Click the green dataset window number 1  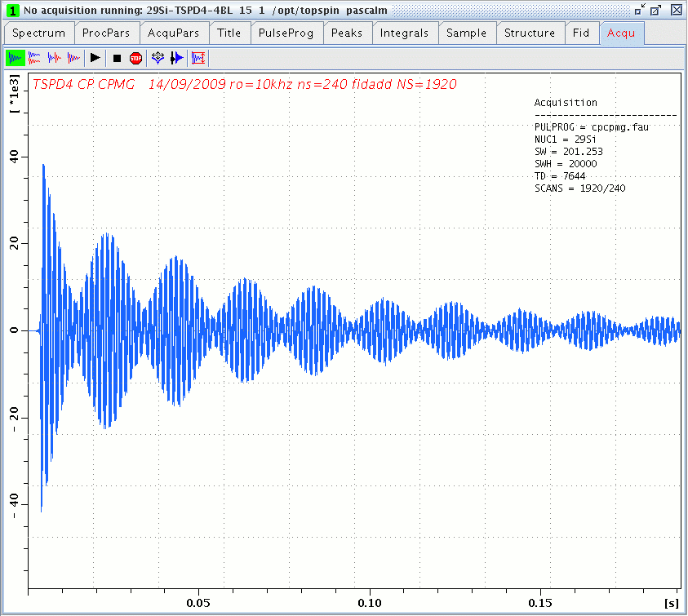point(12,10)
